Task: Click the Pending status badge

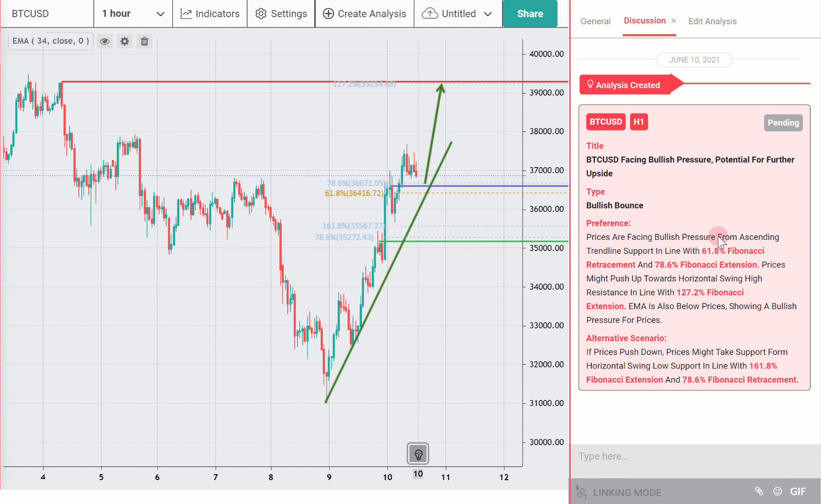Action: tap(783, 123)
